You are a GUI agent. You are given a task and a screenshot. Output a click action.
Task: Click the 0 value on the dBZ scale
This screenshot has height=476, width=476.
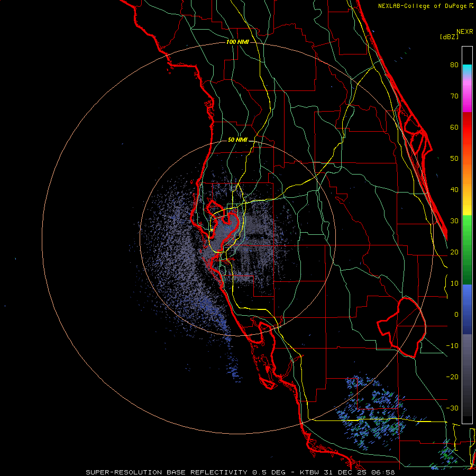[456, 315]
